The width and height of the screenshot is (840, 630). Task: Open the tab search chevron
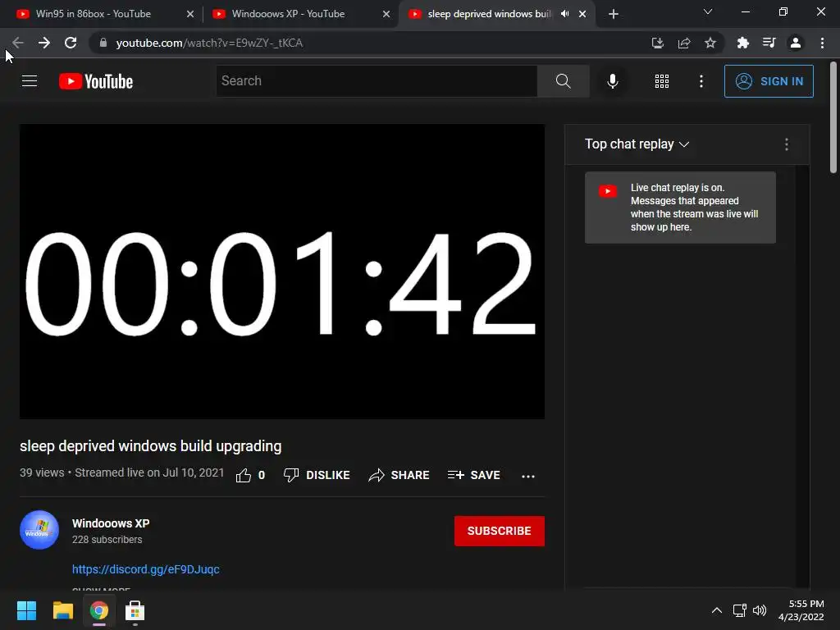click(708, 11)
